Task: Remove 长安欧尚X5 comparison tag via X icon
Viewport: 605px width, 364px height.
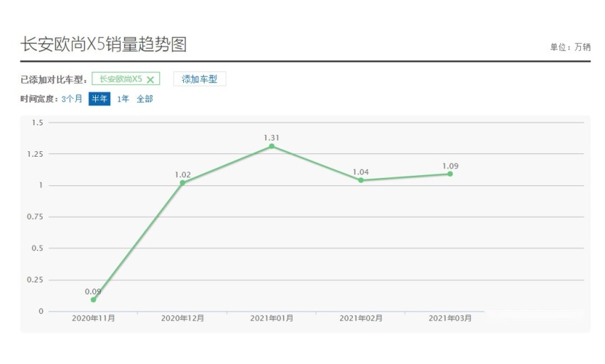Action: click(x=151, y=79)
